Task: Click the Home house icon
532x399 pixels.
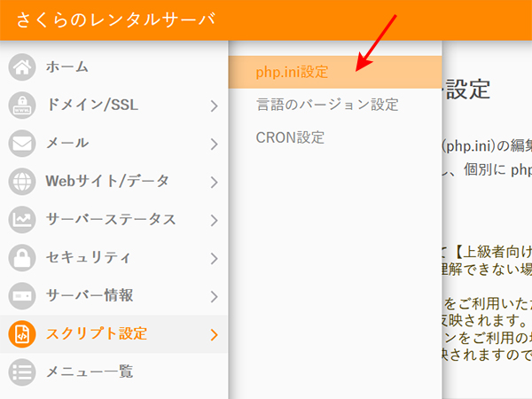Action: click(22, 66)
